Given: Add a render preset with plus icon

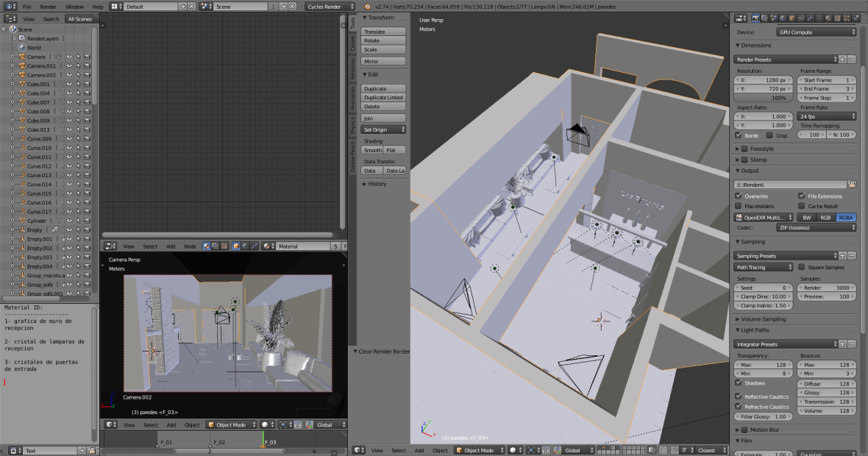Looking at the screenshot, I should pyautogui.click(x=843, y=59).
